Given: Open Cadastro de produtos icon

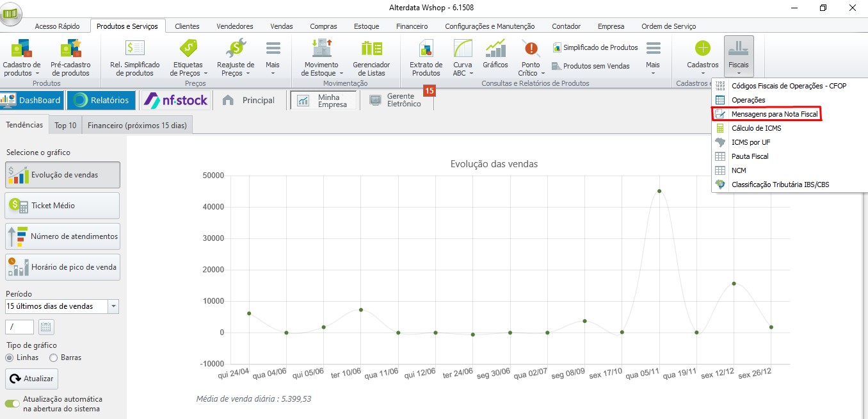Looking at the screenshot, I should click(22, 58).
